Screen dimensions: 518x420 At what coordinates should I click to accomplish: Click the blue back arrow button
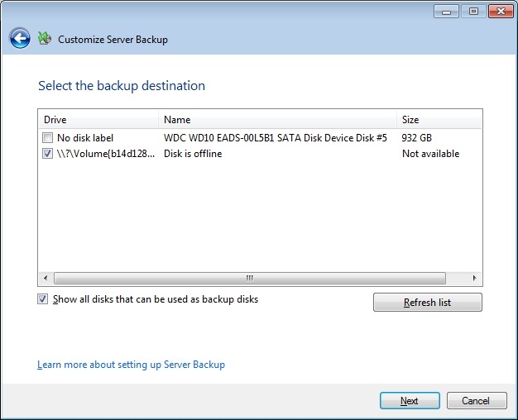[20, 39]
